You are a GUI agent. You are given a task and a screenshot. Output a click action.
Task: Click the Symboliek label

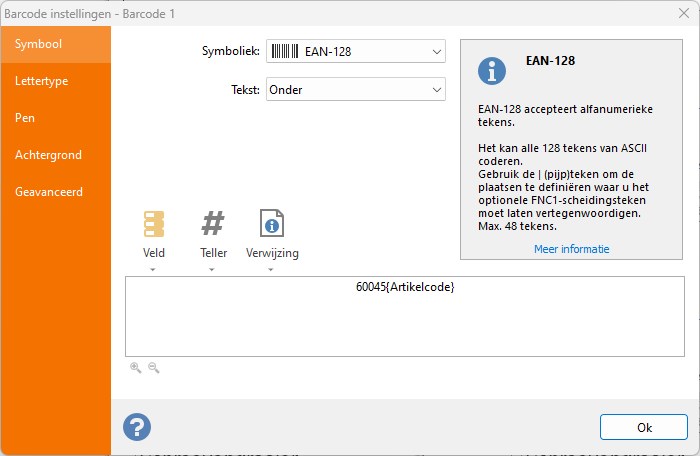(230, 51)
